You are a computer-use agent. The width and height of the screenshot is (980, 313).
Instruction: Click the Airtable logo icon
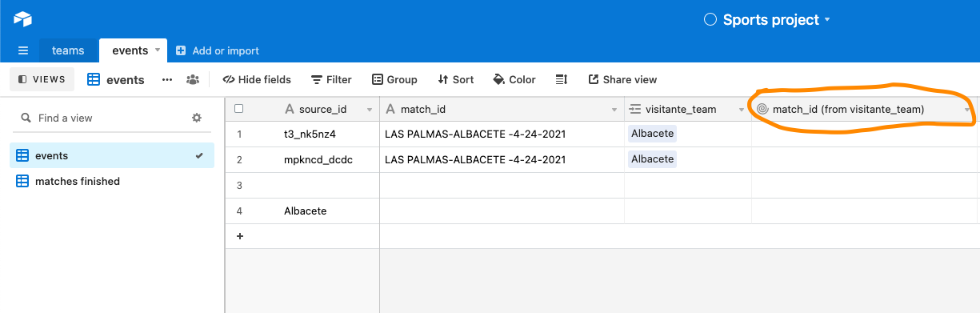point(22,19)
